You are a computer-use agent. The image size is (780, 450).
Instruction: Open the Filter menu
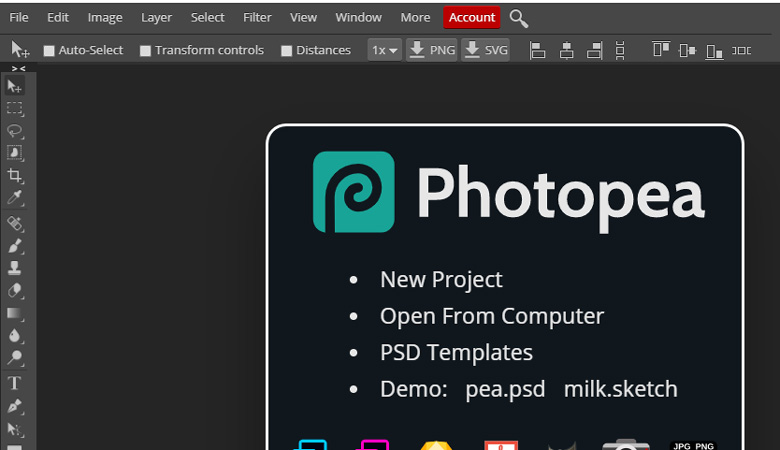tap(257, 17)
